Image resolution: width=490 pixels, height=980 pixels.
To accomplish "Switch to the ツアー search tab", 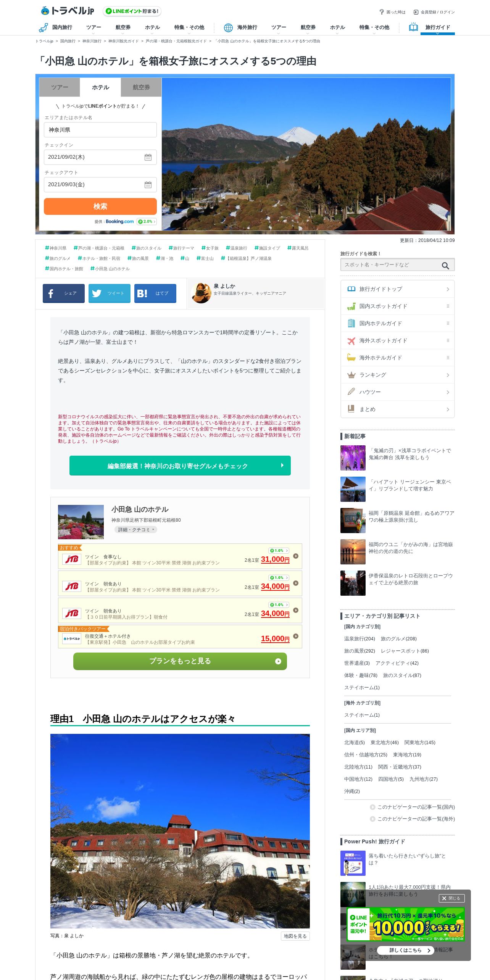I will tap(60, 87).
